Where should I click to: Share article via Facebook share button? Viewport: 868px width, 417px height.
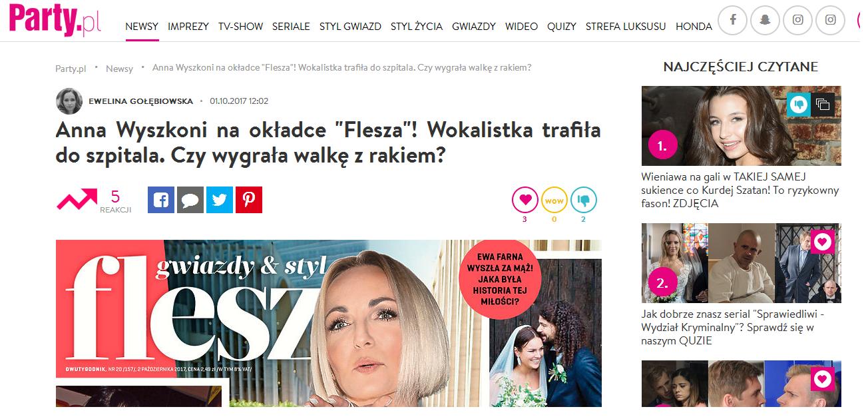click(161, 200)
